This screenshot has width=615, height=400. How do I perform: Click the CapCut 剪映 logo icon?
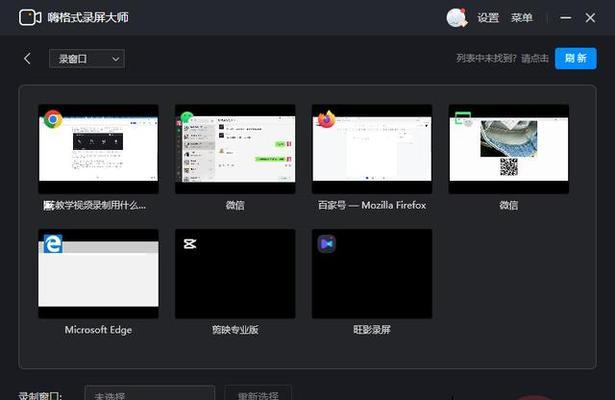click(x=190, y=244)
